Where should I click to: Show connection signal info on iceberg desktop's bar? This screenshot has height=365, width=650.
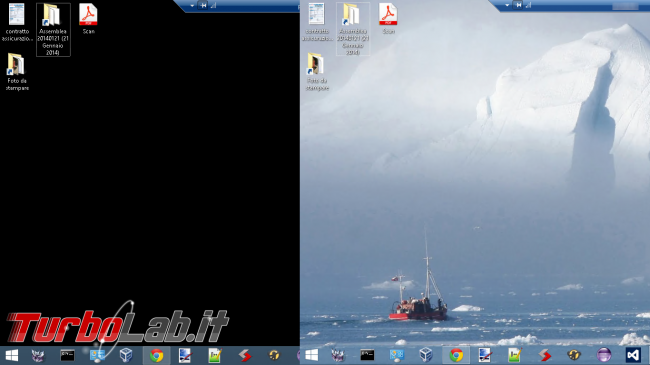coord(529,5)
